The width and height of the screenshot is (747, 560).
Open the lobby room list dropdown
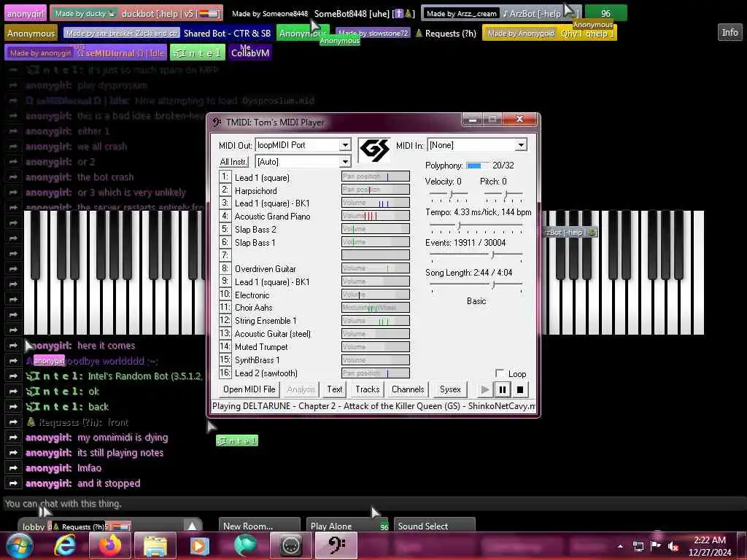tap(192, 526)
